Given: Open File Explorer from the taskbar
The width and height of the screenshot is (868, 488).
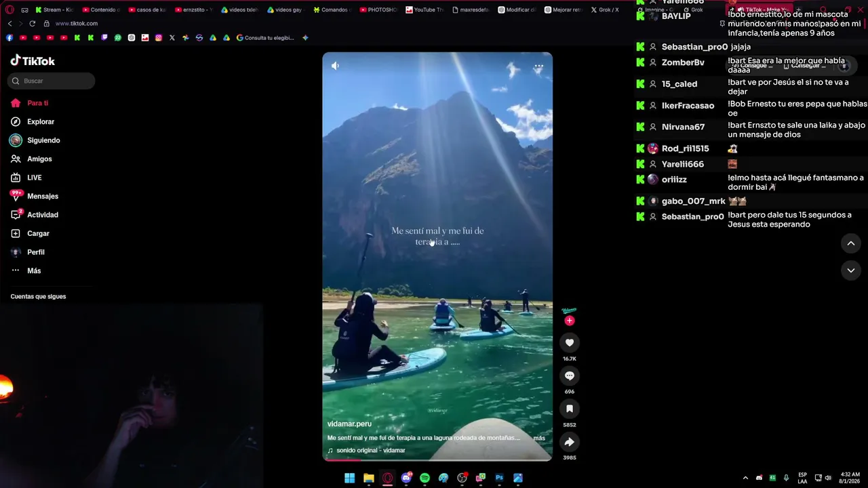Looking at the screenshot, I should click(x=368, y=478).
